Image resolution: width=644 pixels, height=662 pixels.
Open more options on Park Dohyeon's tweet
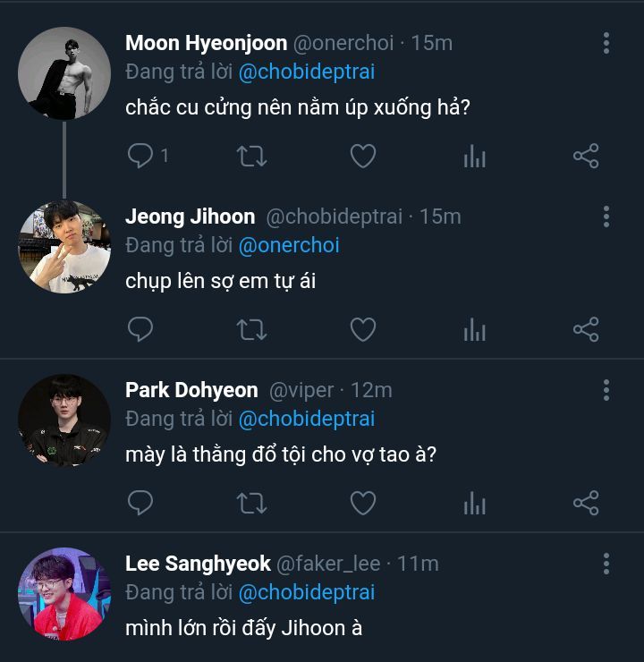point(606,390)
